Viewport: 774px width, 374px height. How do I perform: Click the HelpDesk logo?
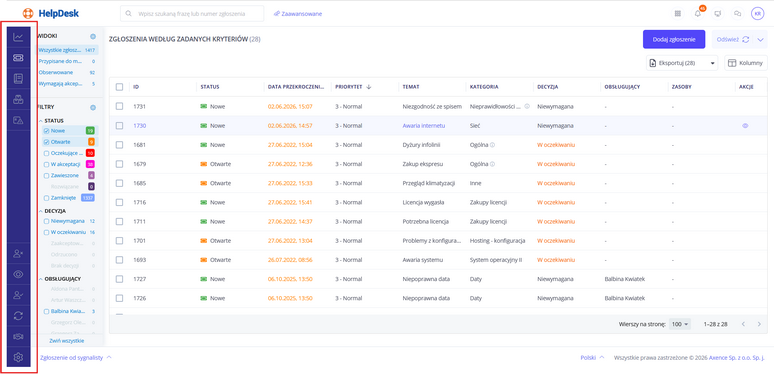tap(51, 14)
